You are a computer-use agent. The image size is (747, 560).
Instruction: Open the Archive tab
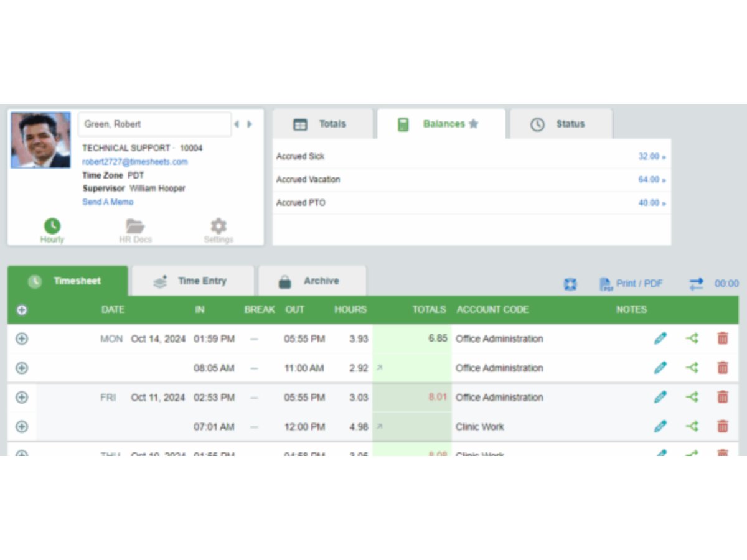(x=312, y=281)
